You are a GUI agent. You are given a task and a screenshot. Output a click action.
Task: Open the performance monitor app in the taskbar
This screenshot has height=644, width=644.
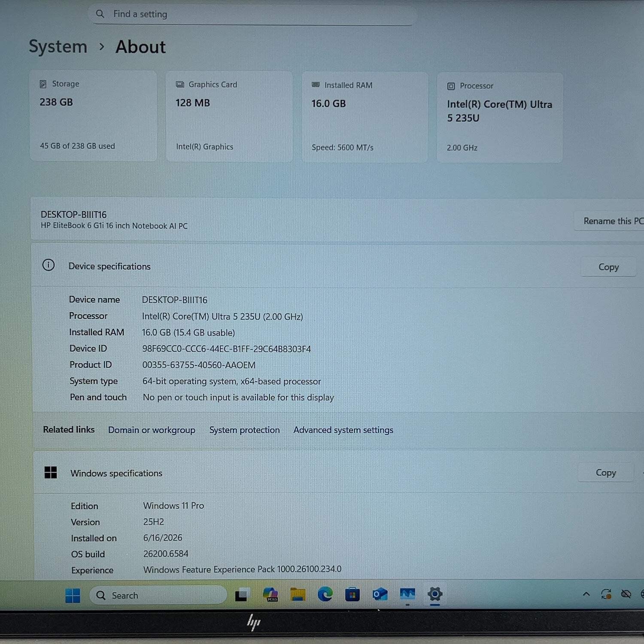(407, 594)
